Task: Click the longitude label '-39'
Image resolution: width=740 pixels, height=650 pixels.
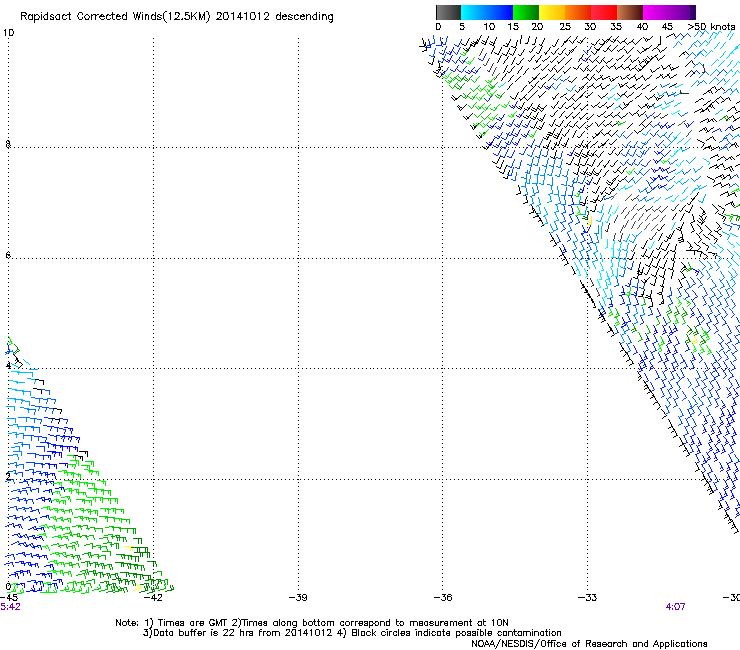Action: point(298,598)
